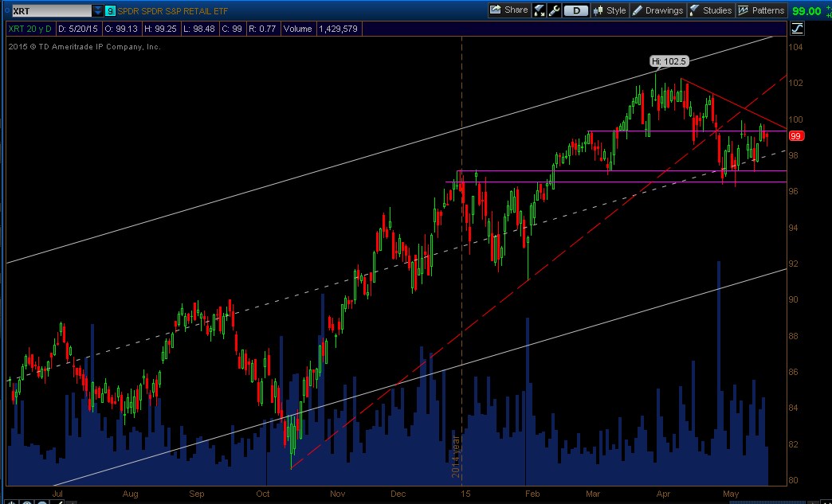Click the 92 price axis label
Image resolution: width=832 pixels, height=504 pixels.
[x=793, y=264]
